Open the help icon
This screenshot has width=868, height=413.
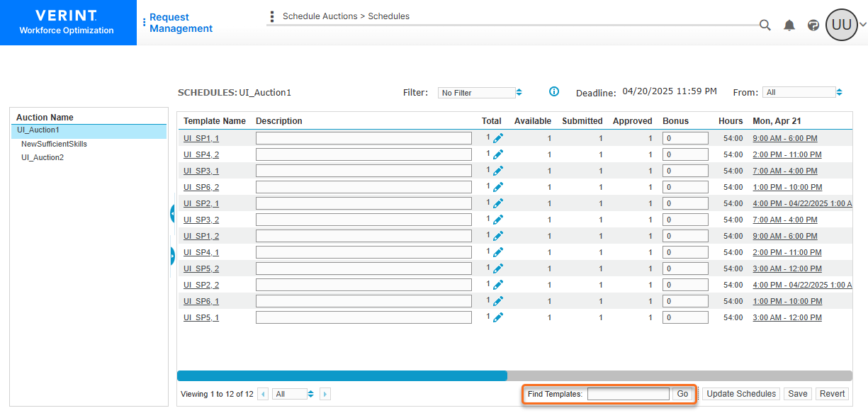click(x=812, y=25)
